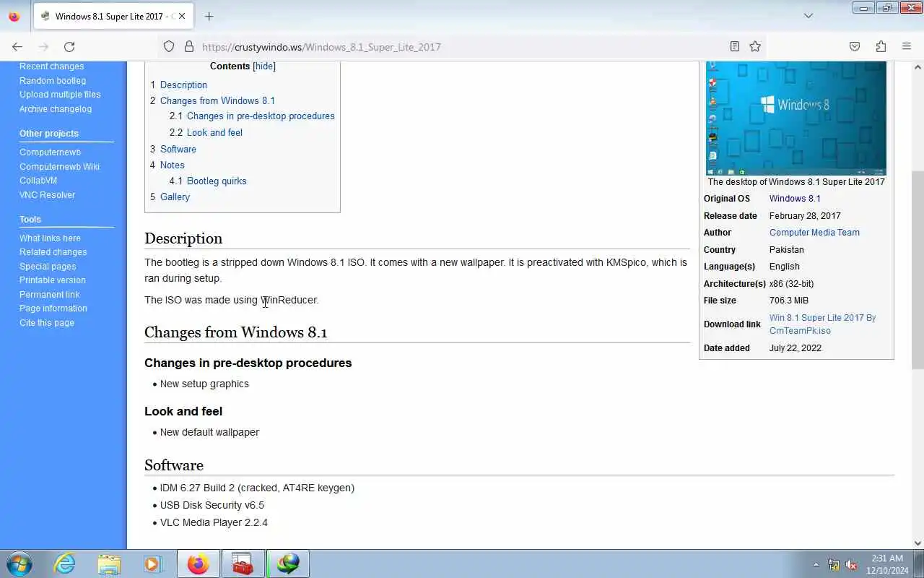The width and height of the screenshot is (924, 578).
Task: Click the July 22, 2022 date added value
Action: (x=796, y=348)
